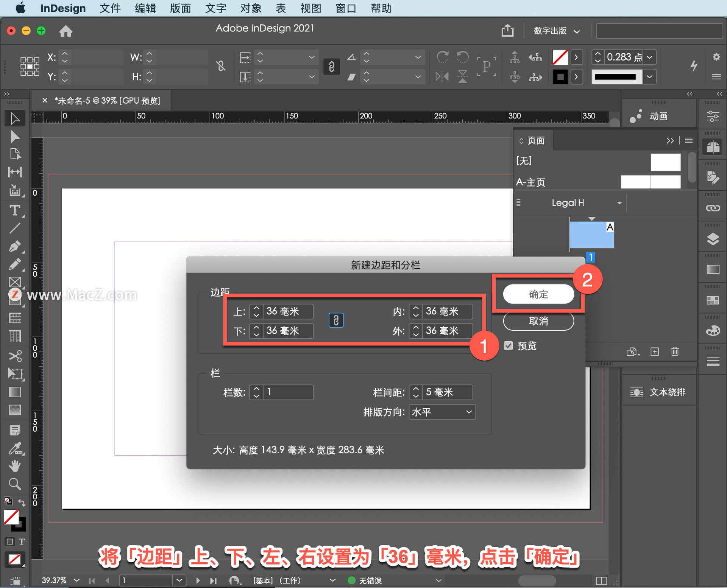Viewport: 727px width, 588px height.
Task: Close the 未命名-5 document tab
Action: 45,100
